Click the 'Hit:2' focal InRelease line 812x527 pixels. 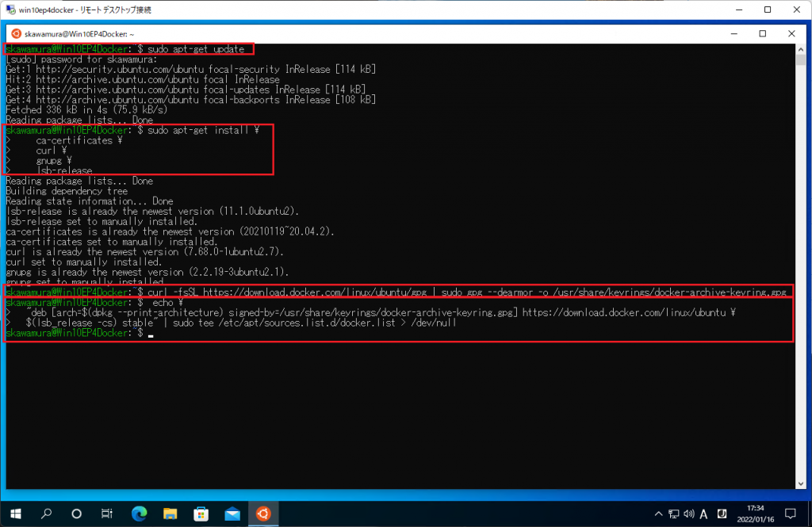point(143,80)
